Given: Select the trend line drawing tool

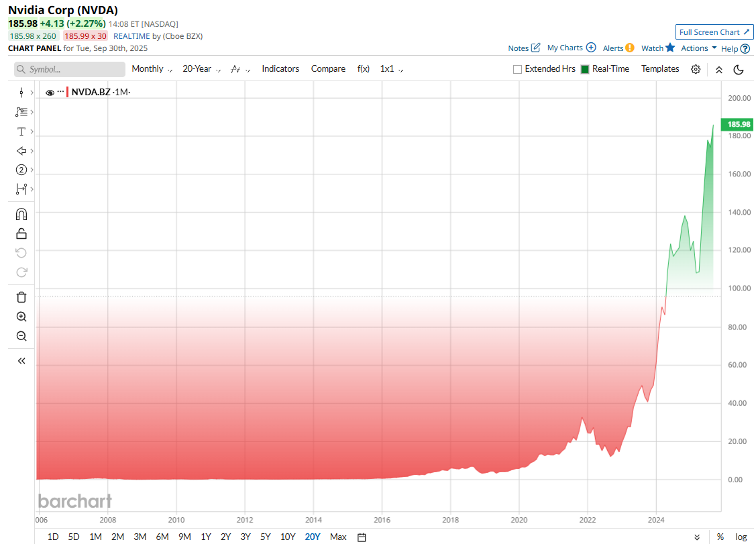Looking at the screenshot, I should [x=21, y=111].
